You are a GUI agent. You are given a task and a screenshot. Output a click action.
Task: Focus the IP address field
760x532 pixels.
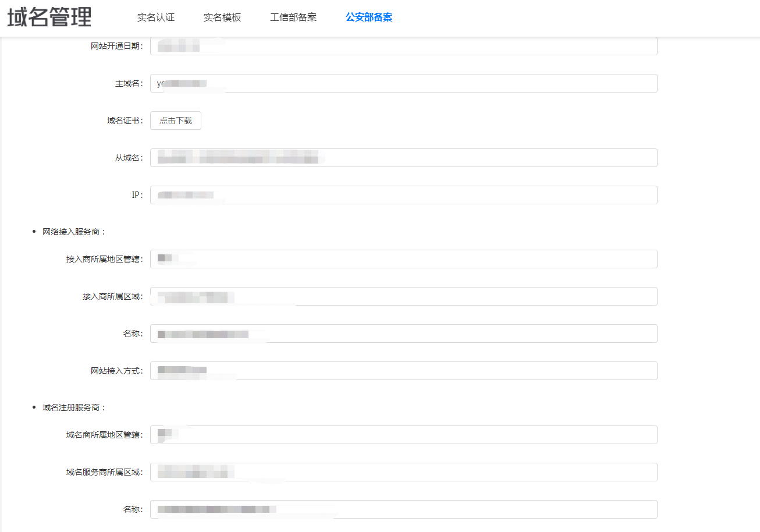[404, 195]
